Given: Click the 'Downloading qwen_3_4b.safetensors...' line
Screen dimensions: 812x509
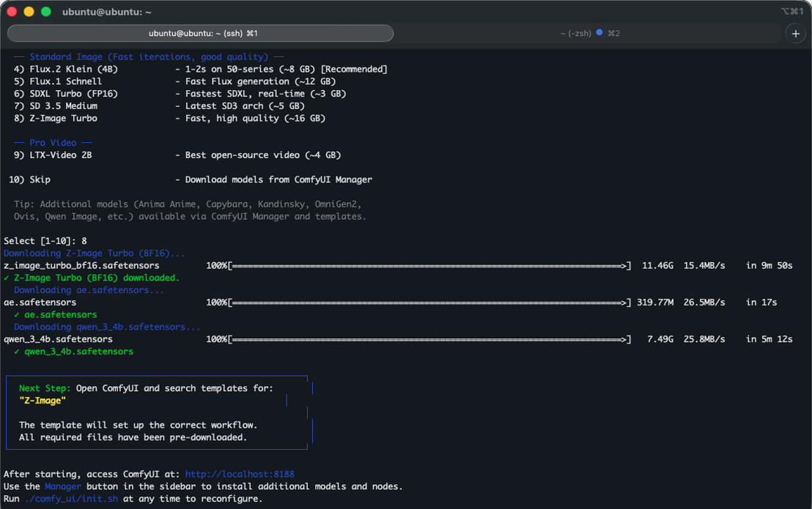Looking at the screenshot, I should click(x=107, y=327).
